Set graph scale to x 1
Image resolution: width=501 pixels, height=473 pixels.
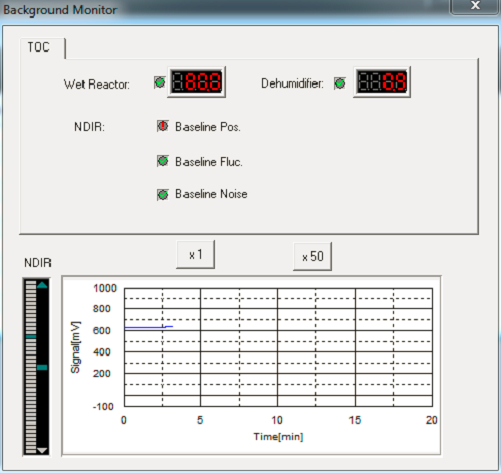point(195,255)
